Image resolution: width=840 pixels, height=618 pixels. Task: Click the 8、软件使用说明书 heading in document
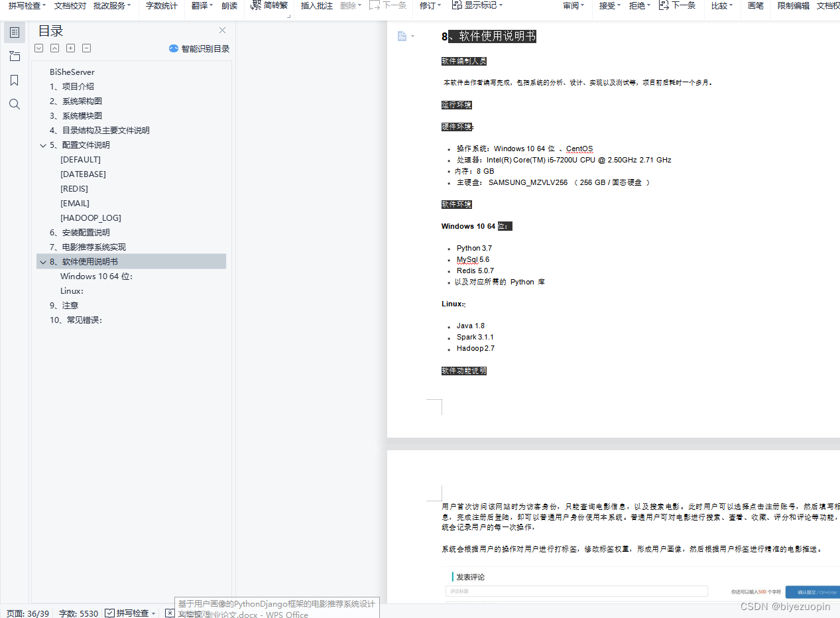click(489, 36)
